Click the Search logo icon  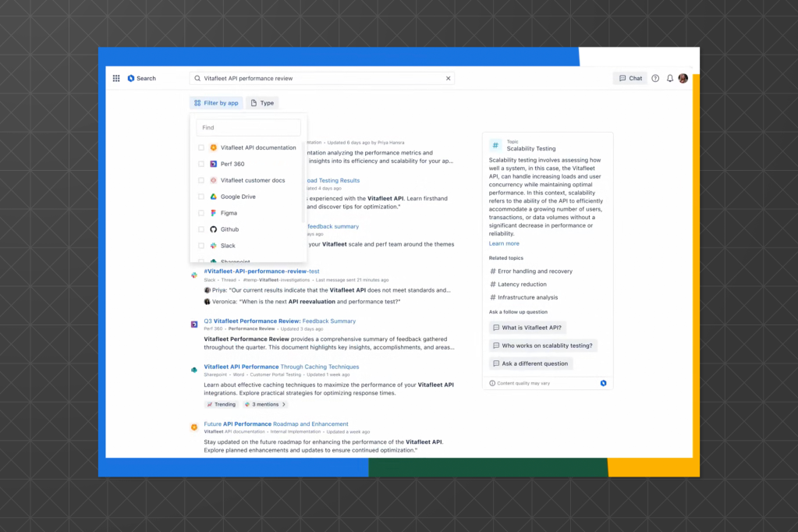point(131,79)
